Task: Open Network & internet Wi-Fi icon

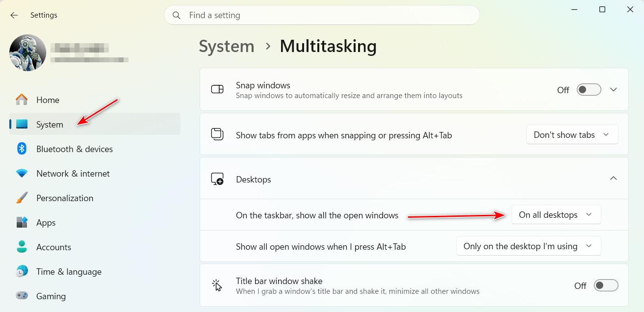Action: click(22, 173)
